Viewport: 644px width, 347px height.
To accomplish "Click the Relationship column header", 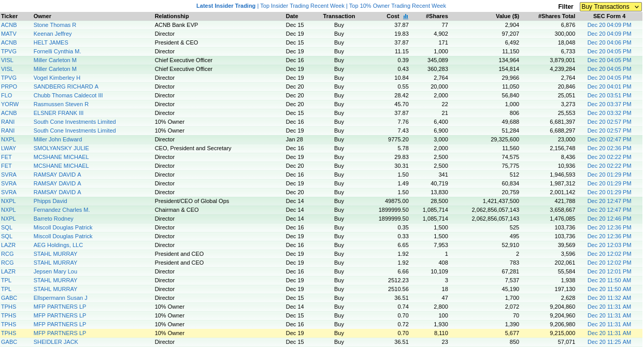I will [x=172, y=16].
